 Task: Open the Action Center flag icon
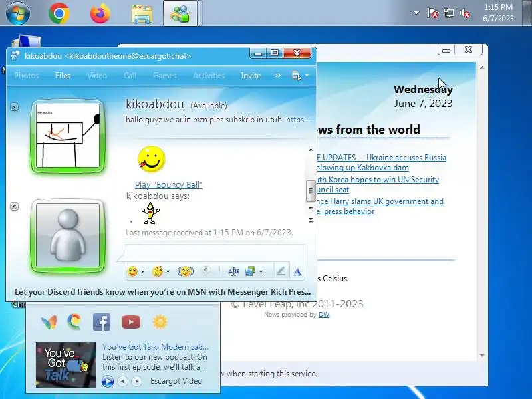click(432, 13)
